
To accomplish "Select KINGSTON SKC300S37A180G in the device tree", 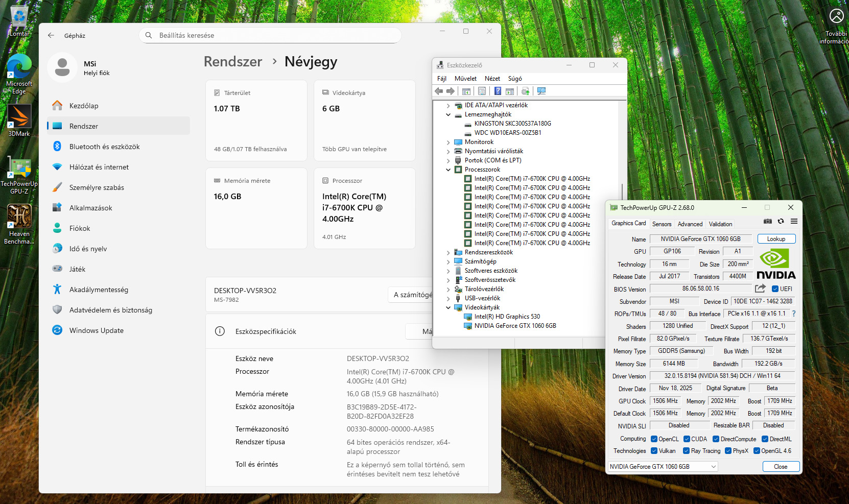I will (x=512, y=124).
